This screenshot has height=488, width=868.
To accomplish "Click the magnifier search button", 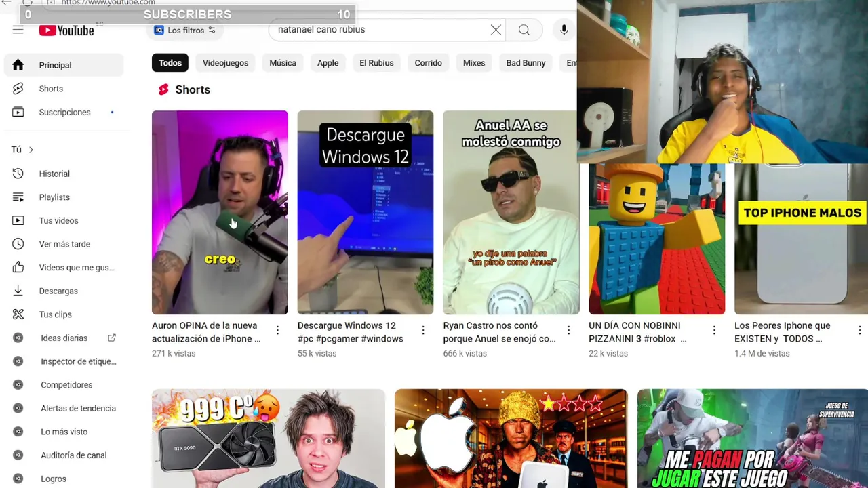I will click(524, 30).
